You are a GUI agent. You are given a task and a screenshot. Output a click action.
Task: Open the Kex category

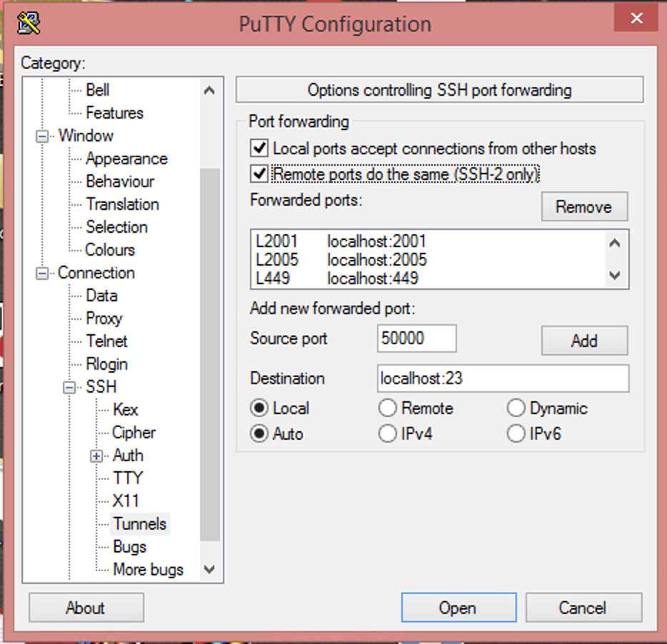(126, 410)
